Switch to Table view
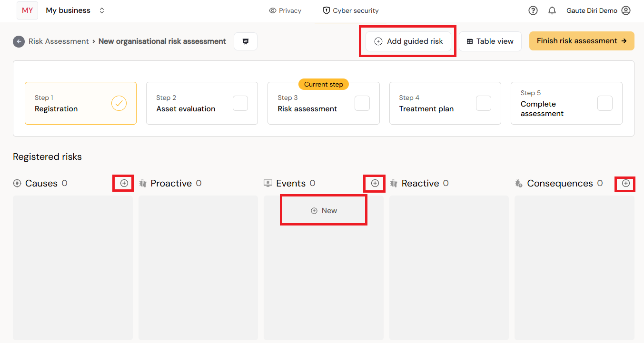This screenshot has width=644, height=343. (490, 41)
